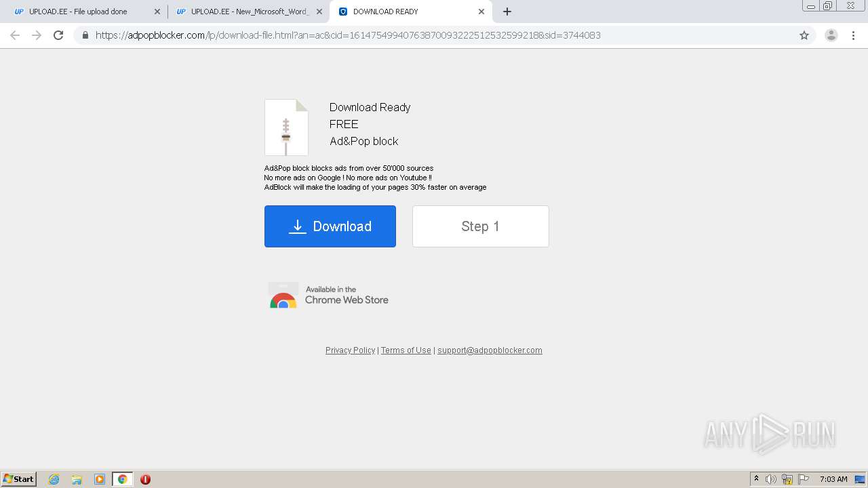Open a new tab with the plus button

tap(507, 12)
